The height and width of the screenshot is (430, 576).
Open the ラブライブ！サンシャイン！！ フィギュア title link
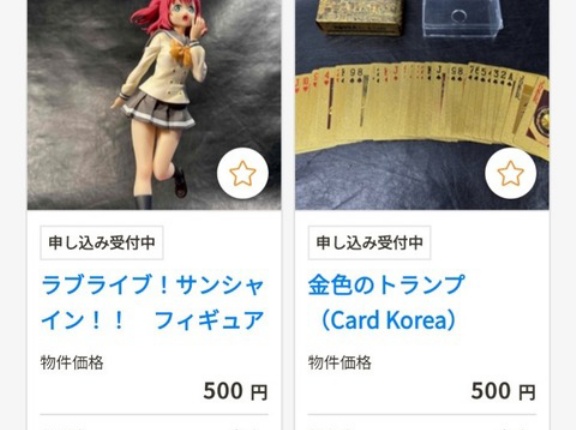pos(153,302)
